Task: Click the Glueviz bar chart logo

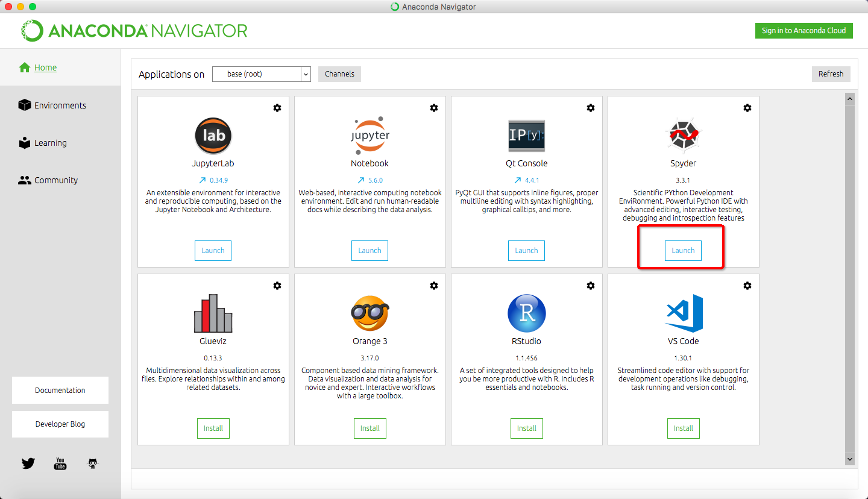Action: click(213, 313)
